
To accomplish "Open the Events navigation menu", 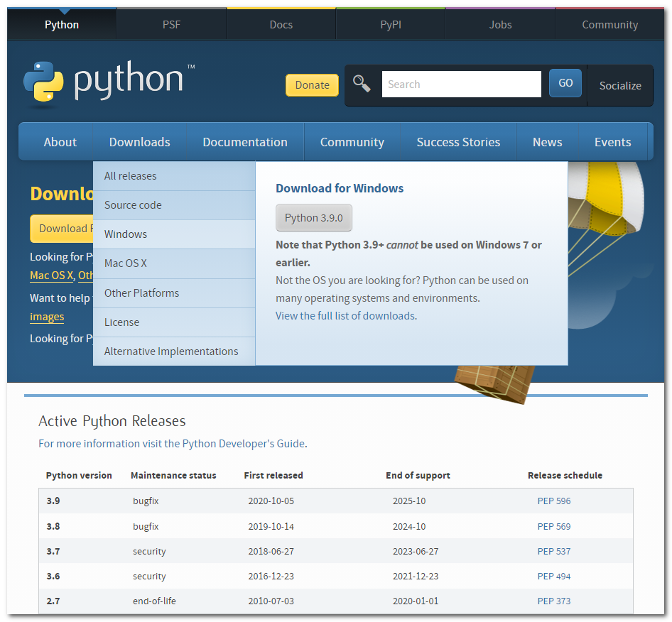I will coord(612,142).
